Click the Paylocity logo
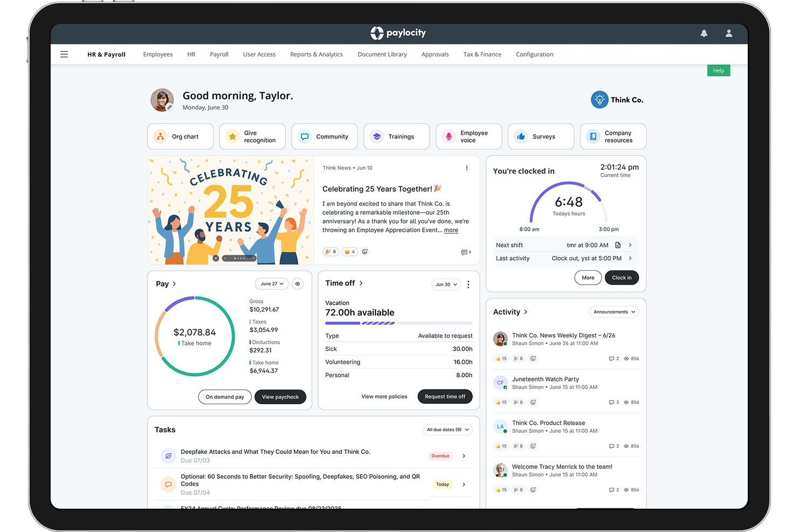Image resolution: width=798 pixels, height=532 pixels. click(398, 33)
